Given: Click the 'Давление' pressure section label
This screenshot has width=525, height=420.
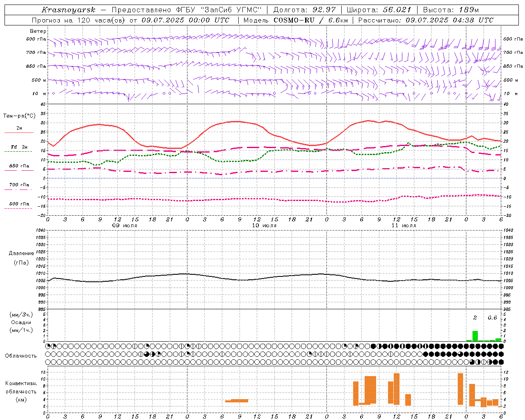Looking at the screenshot, I should point(21,253).
